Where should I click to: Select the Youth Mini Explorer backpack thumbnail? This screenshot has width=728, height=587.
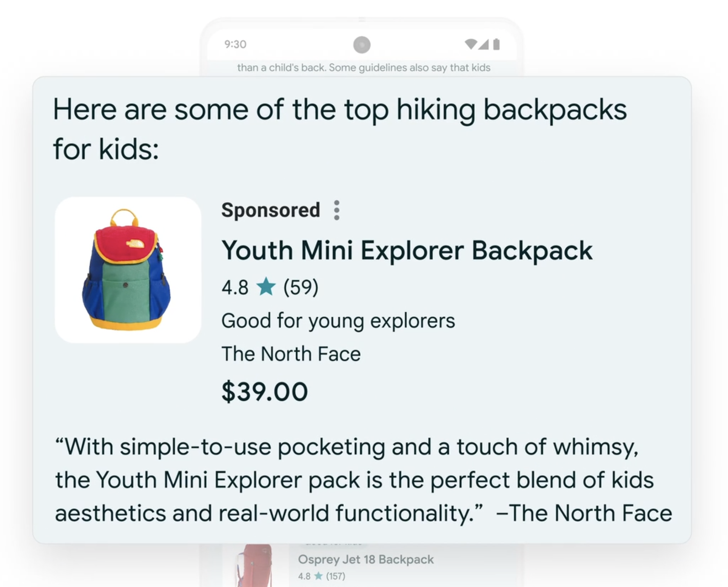pos(128,270)
